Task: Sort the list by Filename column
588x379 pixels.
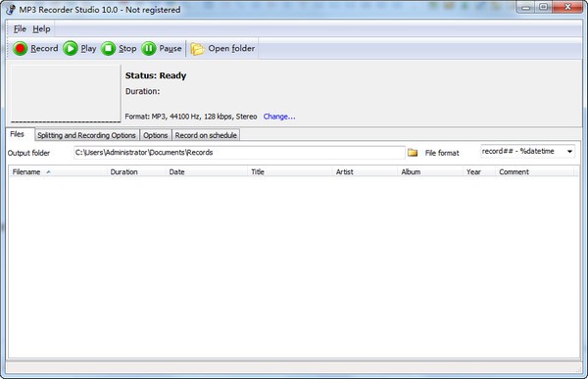Action: point(58,171)
